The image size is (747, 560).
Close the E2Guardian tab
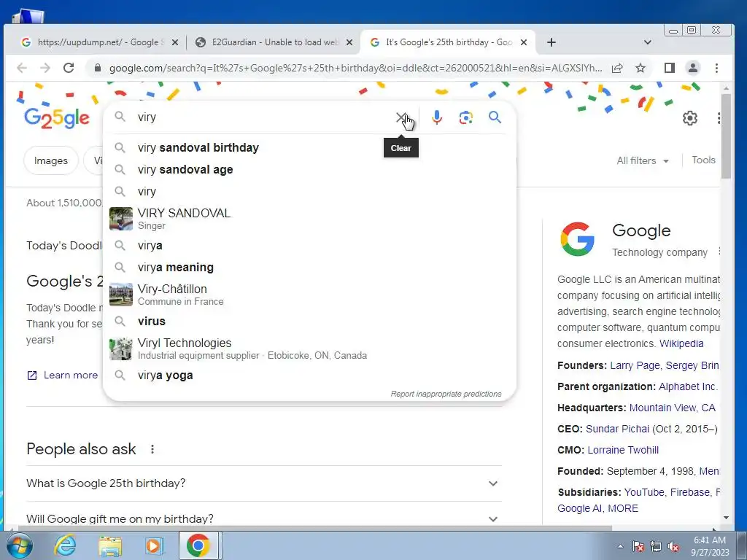click(349, 42)
